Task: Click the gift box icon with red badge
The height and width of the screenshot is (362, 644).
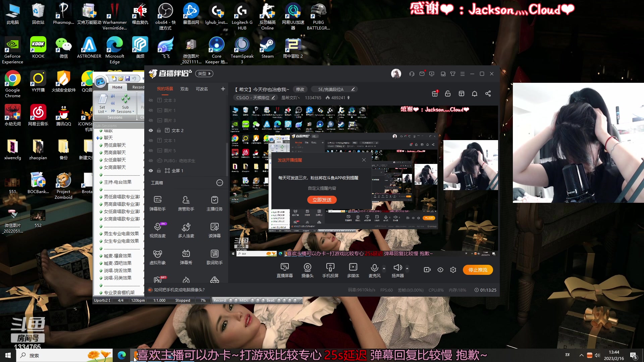Action: [435, 94]
